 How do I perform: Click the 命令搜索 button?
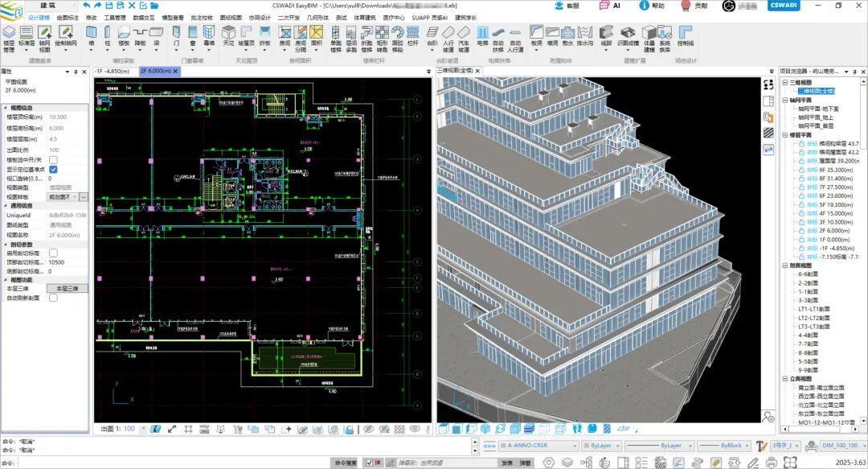tap(346, 463)
